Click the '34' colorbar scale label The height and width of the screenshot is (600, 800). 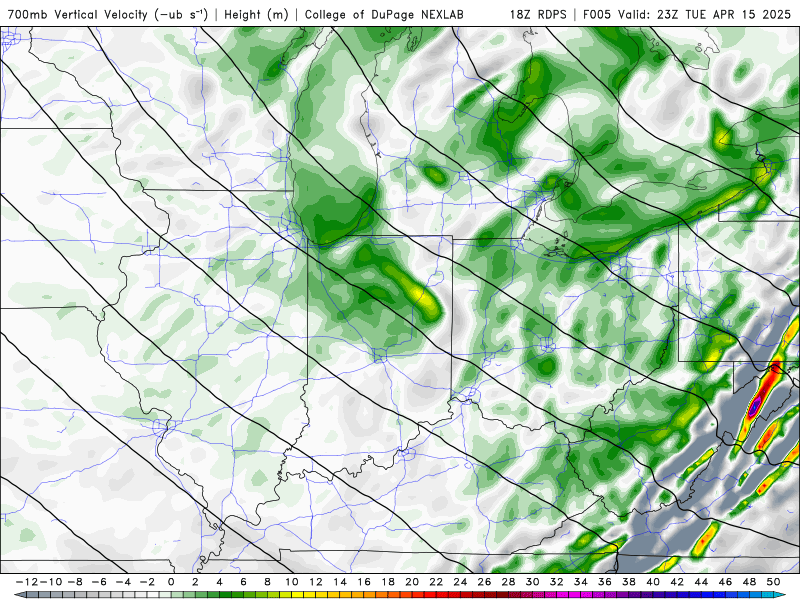[581, 582]
